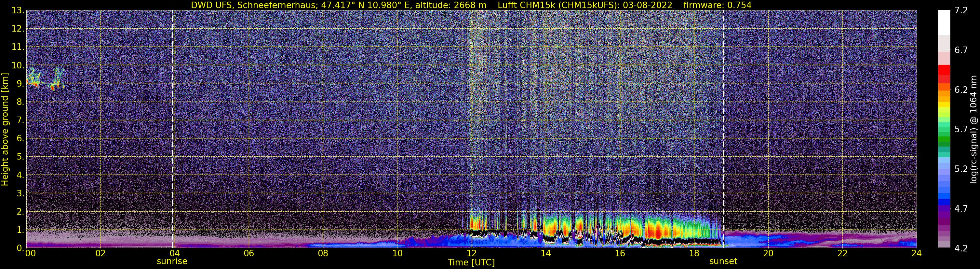Click the '20' time tick label
The height and width of the screenshot is (269, 980).
pyautogui.click(x=768, y=253)
